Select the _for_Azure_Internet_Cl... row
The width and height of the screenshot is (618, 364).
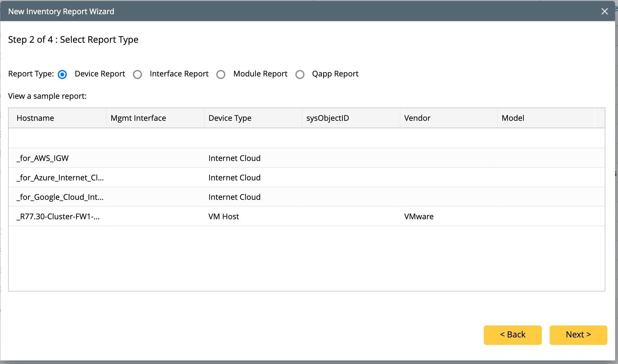pyautogui.click(x=60, y=177)
